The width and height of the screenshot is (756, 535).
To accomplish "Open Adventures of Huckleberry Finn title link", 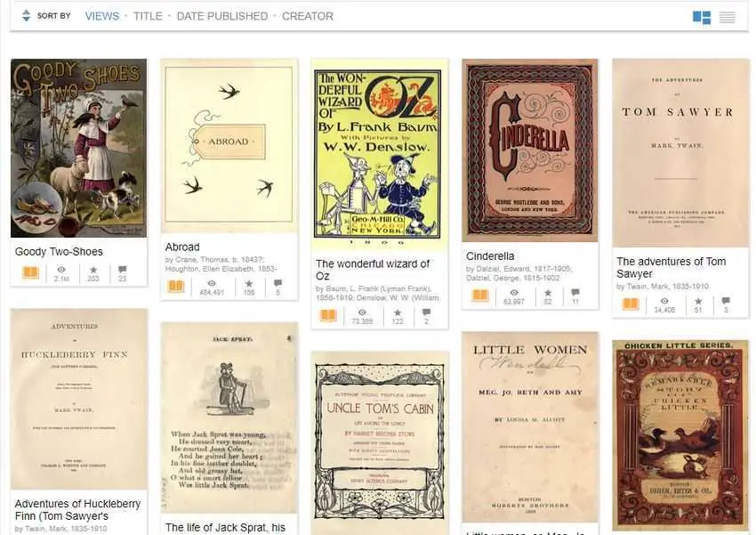I will (x=77, y=510).
